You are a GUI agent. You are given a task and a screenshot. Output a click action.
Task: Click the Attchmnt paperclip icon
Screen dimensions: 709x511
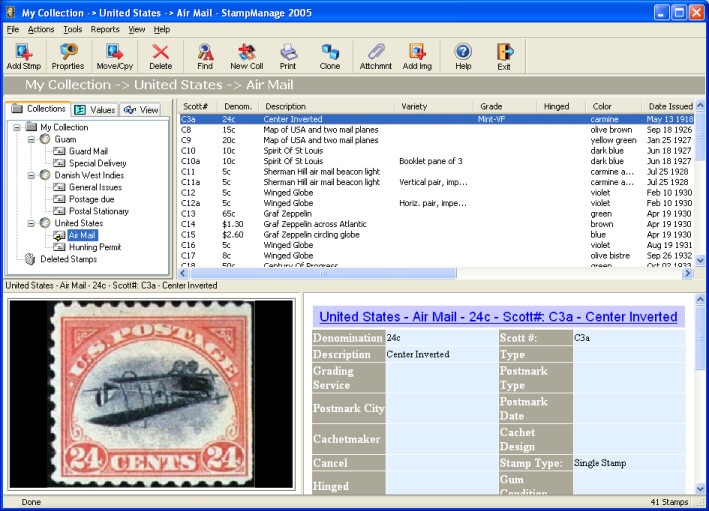click(x=375, y=57)
